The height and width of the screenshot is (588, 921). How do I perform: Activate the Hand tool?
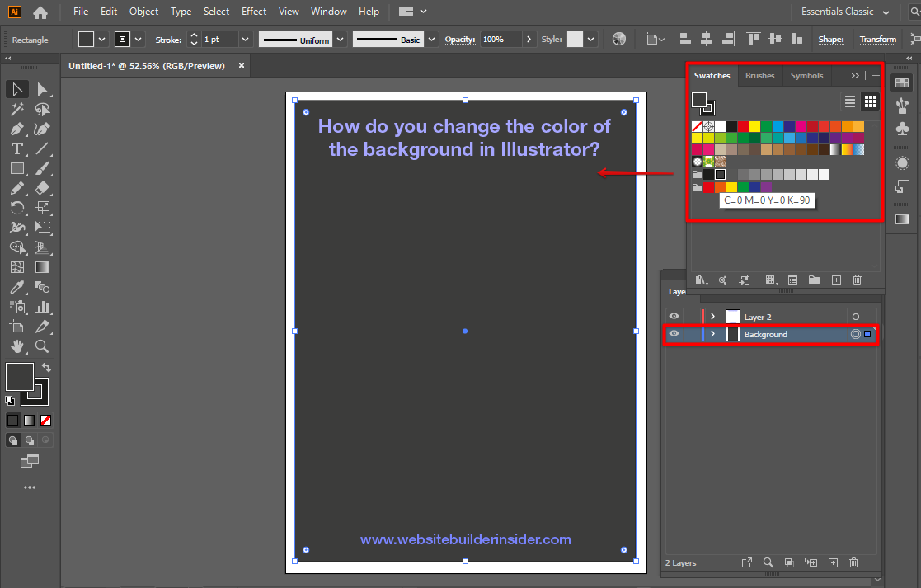(16, 346)
